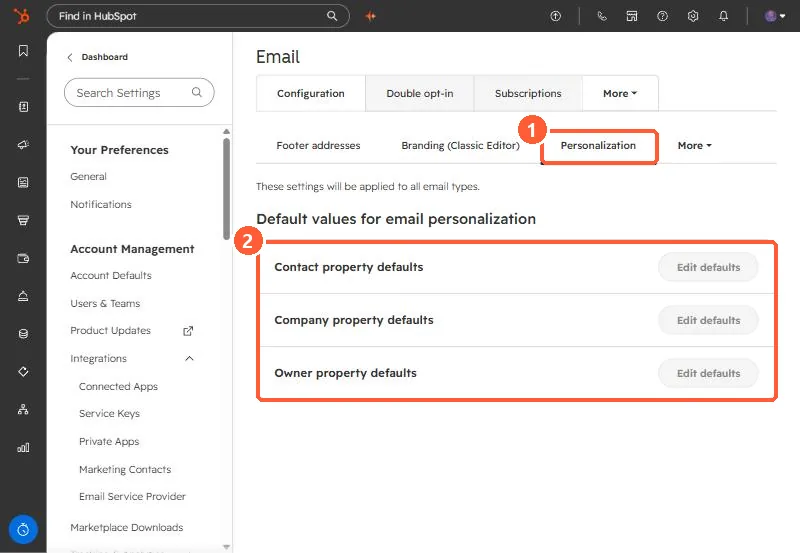This screenshot has height=553, width=800.
Task: Open the Reporting bar chart icon in sidebar
Action: coord(23,447)
